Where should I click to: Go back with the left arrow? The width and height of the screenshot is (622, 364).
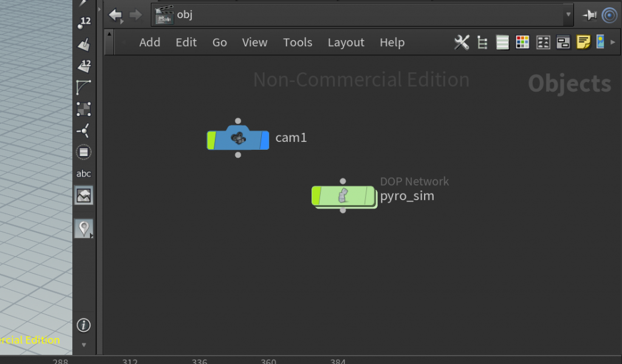point(115,15)
